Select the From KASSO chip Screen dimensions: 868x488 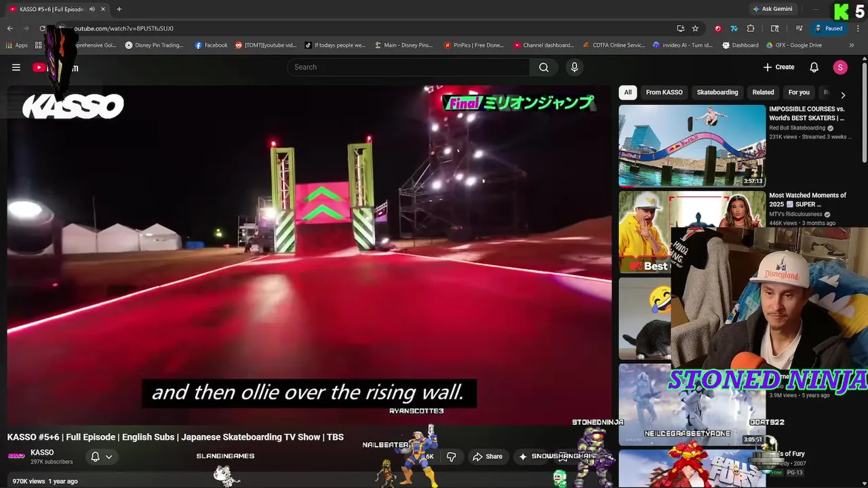tap(664, 92)
